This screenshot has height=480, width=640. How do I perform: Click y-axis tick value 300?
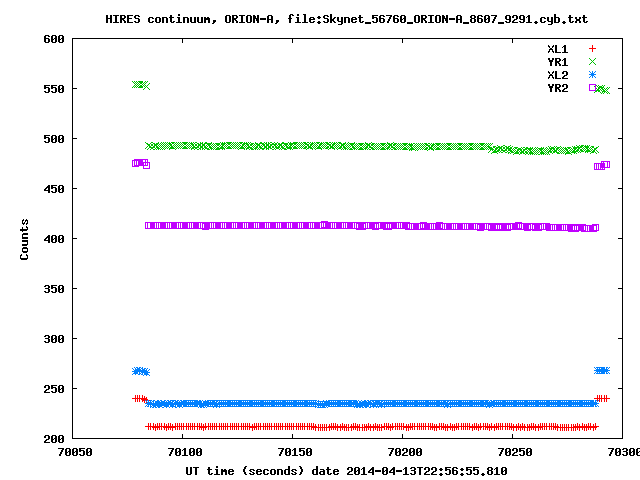tap(54, 339)
